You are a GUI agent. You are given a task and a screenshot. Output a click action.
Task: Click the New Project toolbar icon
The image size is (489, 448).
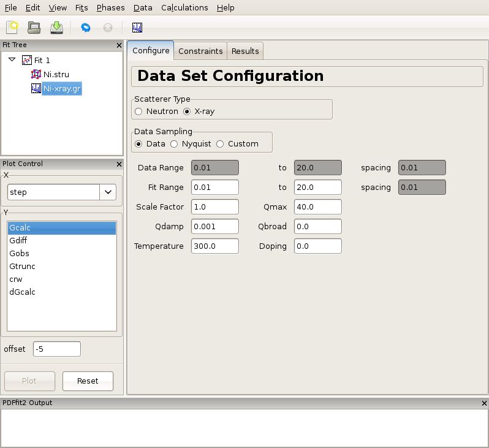pos(12,28)
